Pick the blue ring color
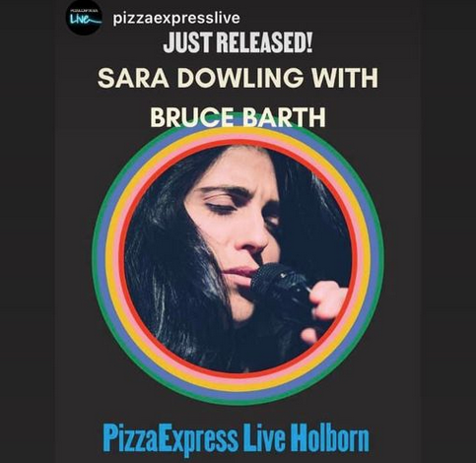Viewport: 476px width, 463px height. [x=102, y=259]
